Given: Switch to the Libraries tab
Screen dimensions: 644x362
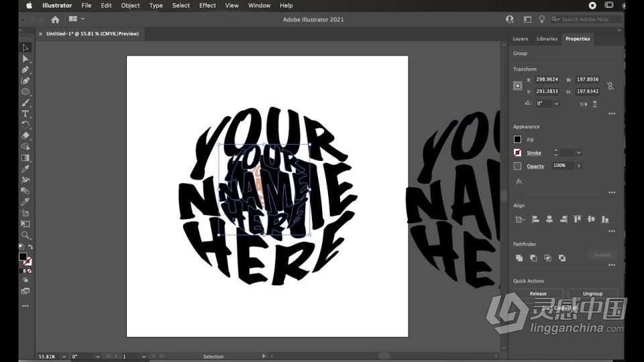Looking at the screenshot, I should 547,39.
